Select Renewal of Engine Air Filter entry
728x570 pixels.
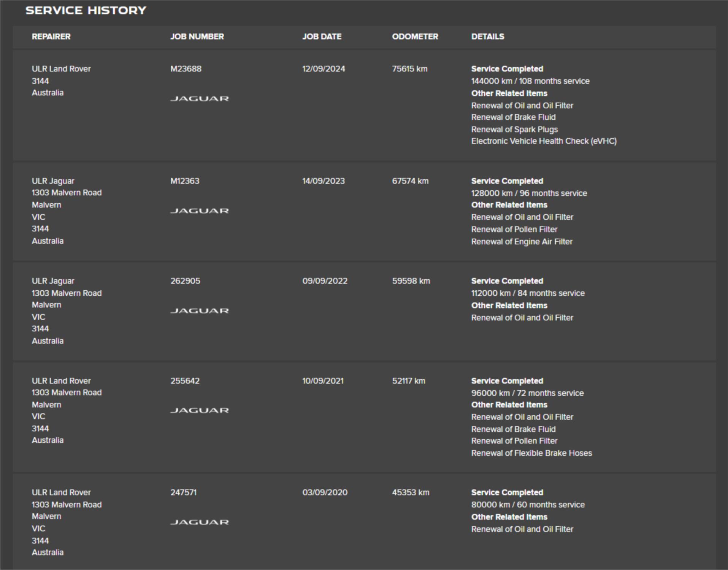[522, 241]
